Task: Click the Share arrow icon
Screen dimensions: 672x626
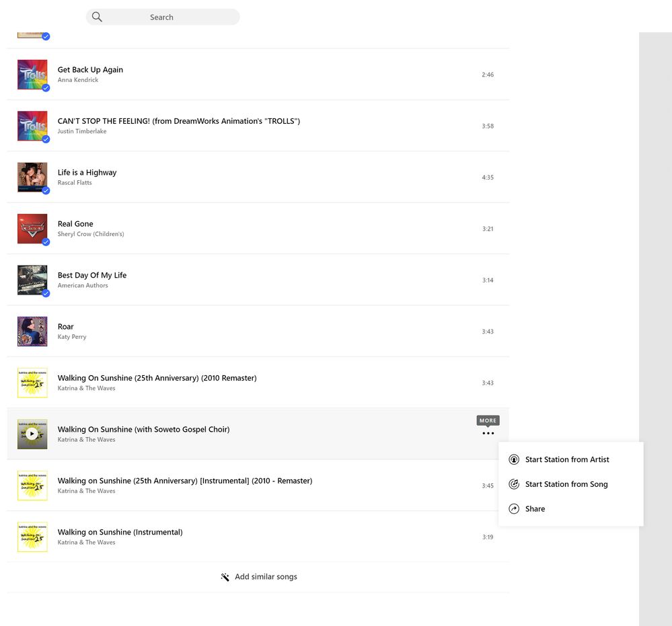Action: tap(514, 509)
